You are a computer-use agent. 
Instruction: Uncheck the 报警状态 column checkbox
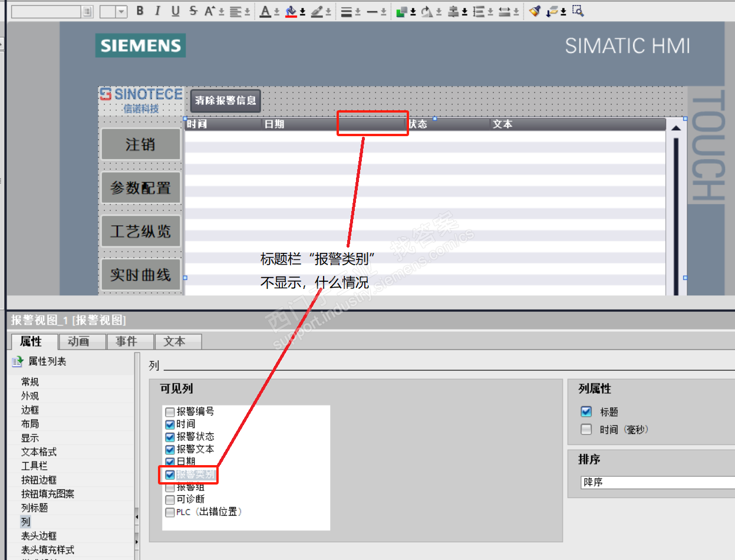click(170, 437)
